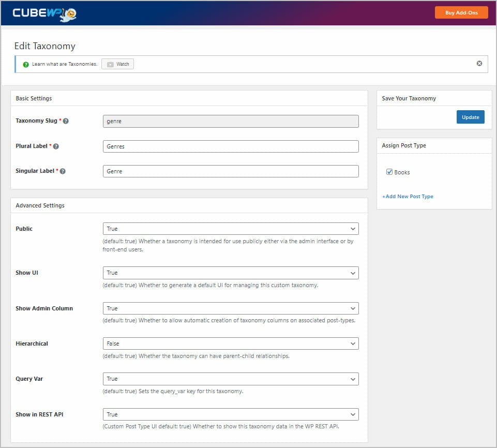Viewport: 497px width, 448px height.
Task: Open the Public dropdown
Action: [x=230, y=228]
